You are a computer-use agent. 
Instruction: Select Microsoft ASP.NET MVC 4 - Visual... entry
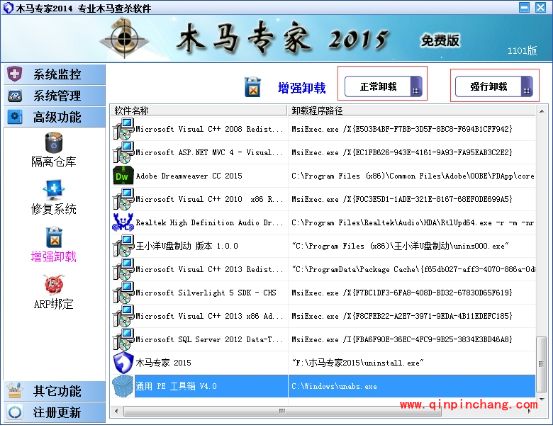click(209, 152)
